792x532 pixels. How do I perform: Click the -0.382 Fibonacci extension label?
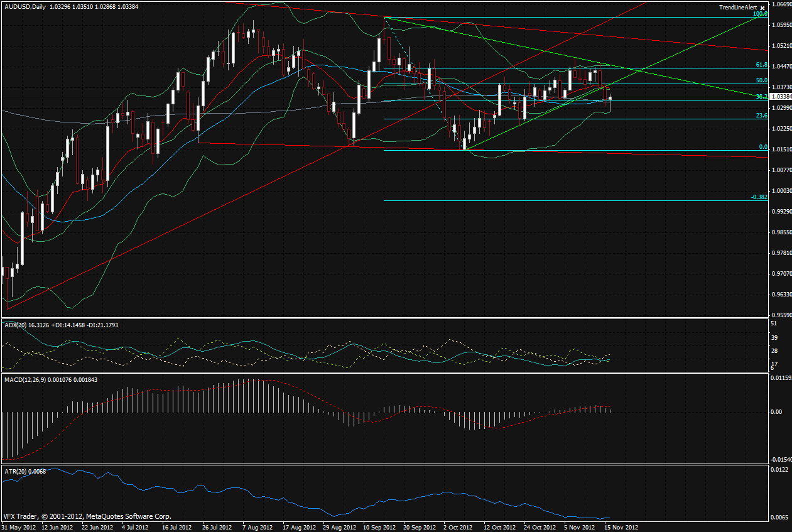coord(758,197)
